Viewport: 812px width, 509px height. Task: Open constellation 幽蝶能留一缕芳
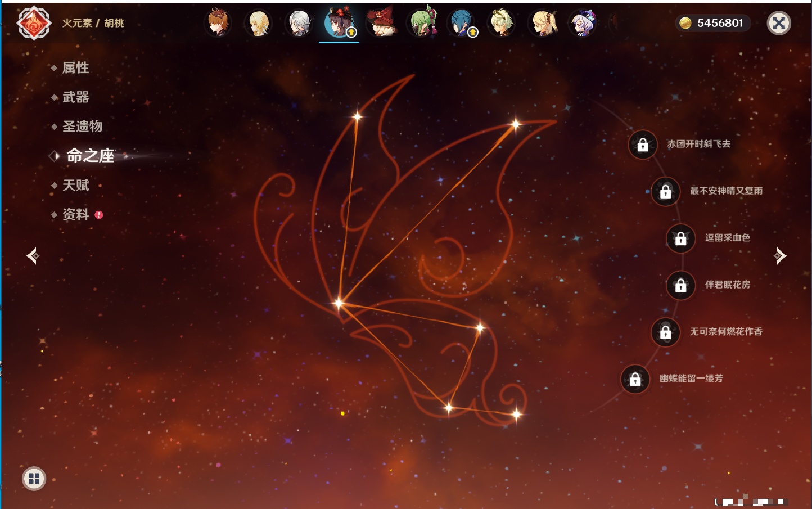[x=691, y=379]
